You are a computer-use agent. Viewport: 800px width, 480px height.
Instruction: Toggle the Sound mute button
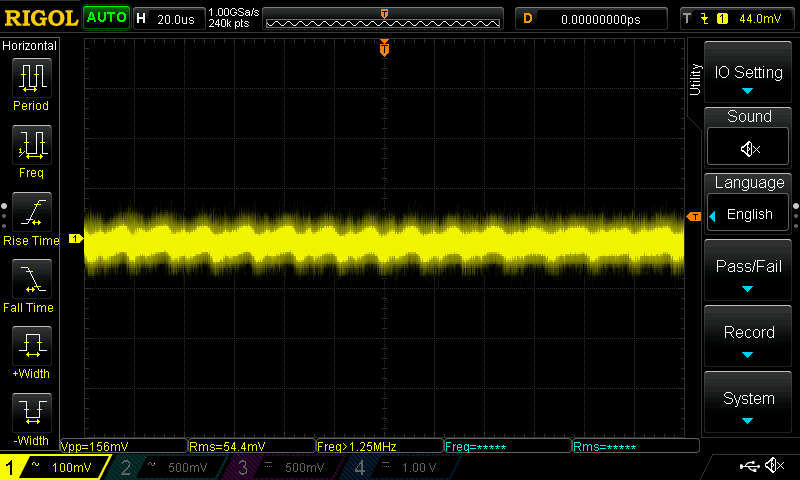749,148
